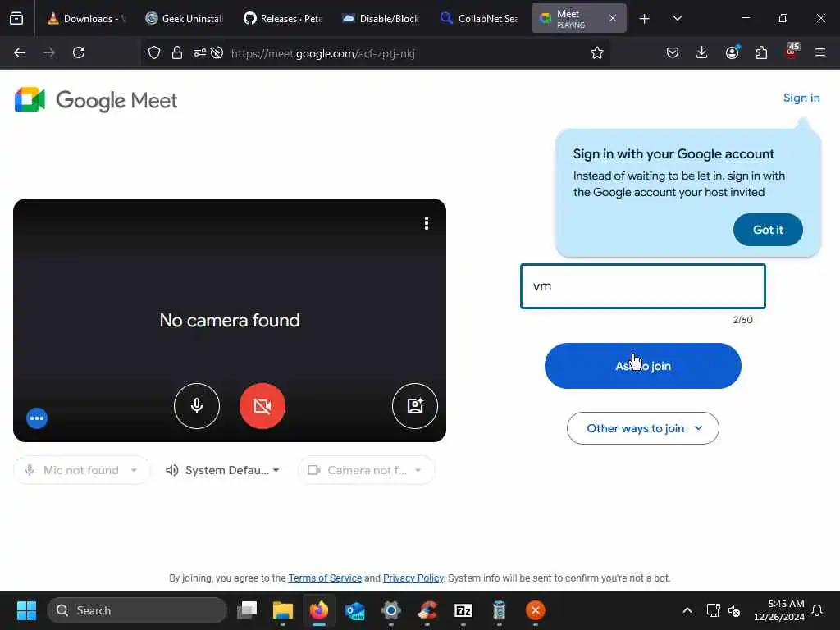Open Firefox View icon at tab strip start

pyautogui.click(x=16, y=19)
